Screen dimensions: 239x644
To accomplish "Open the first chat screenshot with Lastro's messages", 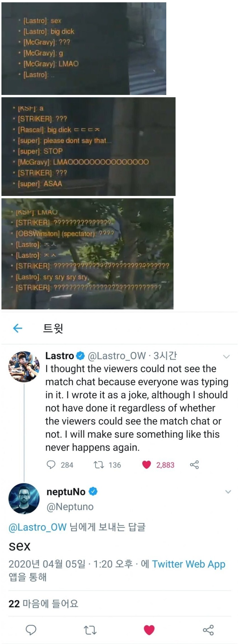I will coord(84,49).
